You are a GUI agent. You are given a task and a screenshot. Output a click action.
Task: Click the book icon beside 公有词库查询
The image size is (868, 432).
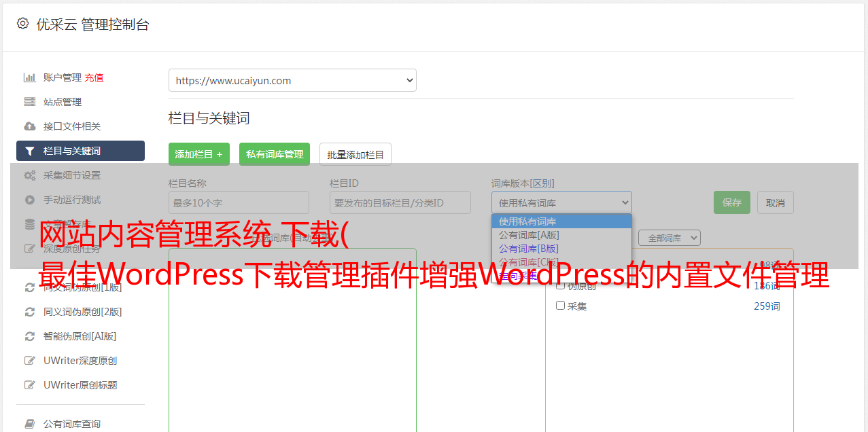30,424
